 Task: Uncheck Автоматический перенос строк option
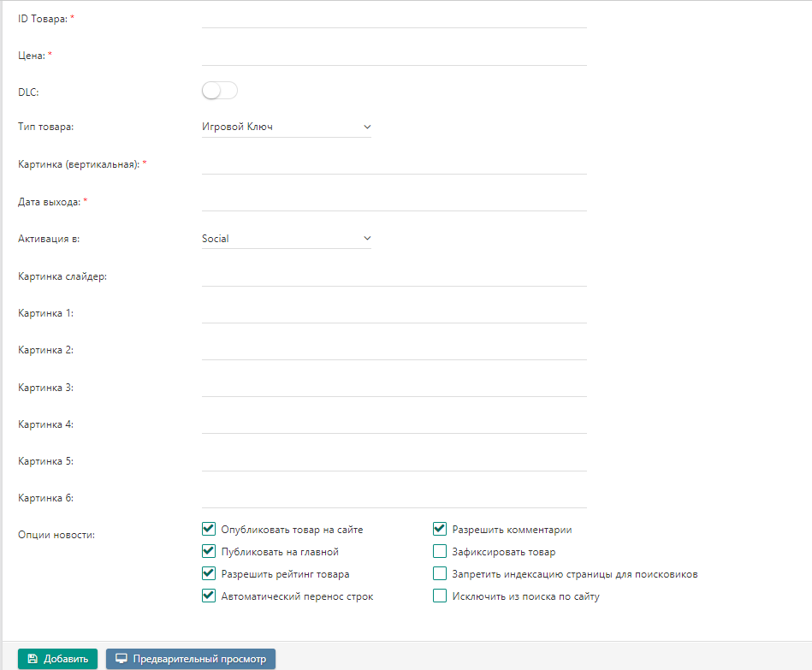[208, 596]
